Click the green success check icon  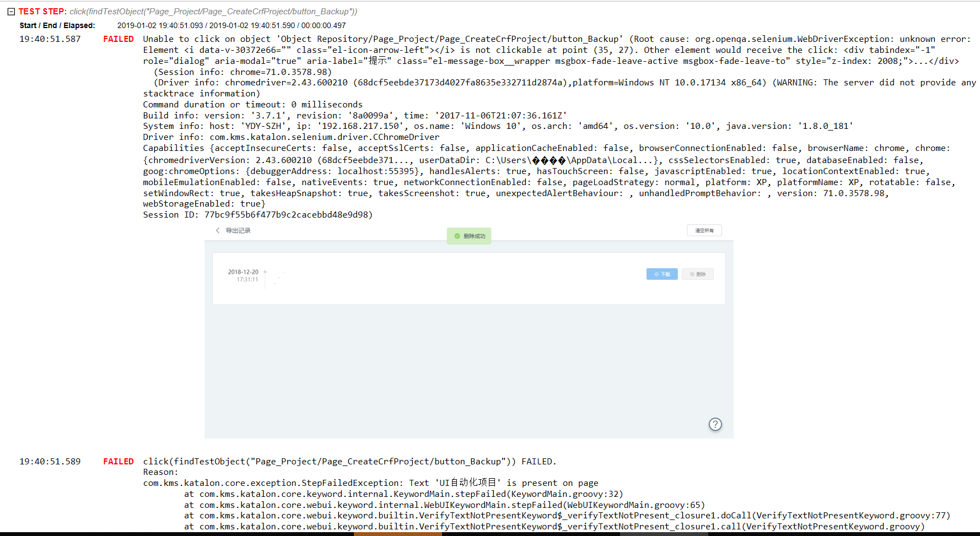tap(457, 236)
